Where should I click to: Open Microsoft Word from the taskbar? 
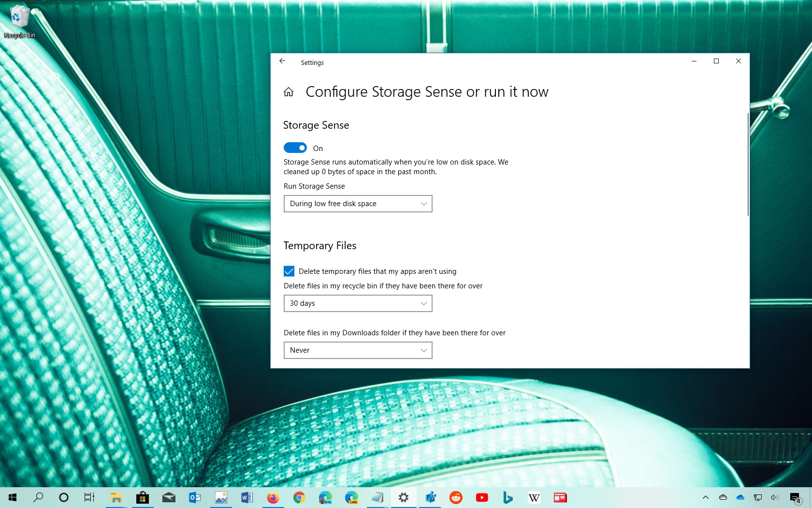click(246, 497)
